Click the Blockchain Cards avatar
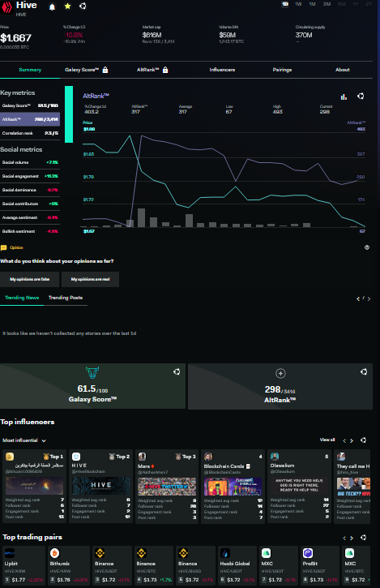The image size is (380, 588). [x=208, y=457]
